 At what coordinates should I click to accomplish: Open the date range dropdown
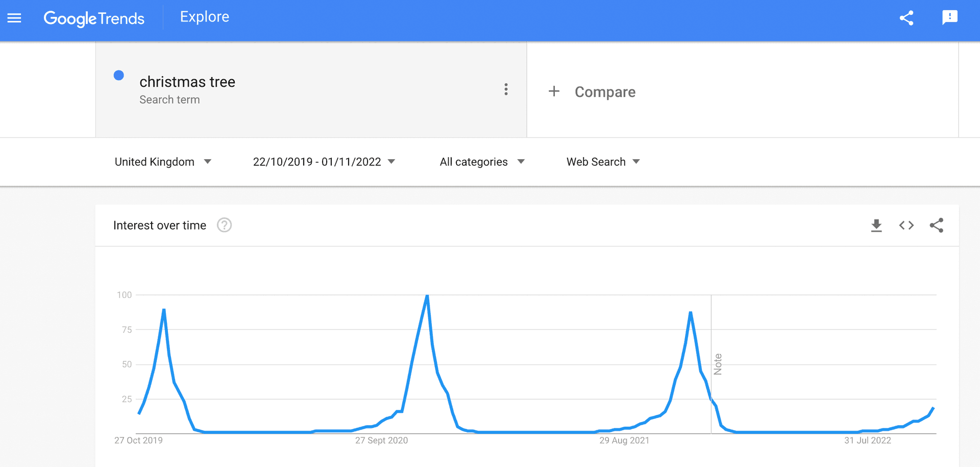click(324, 162)
